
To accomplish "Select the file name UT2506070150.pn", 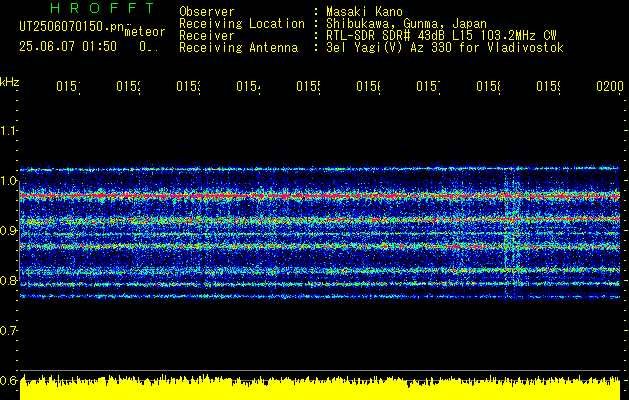I will 71,26.
